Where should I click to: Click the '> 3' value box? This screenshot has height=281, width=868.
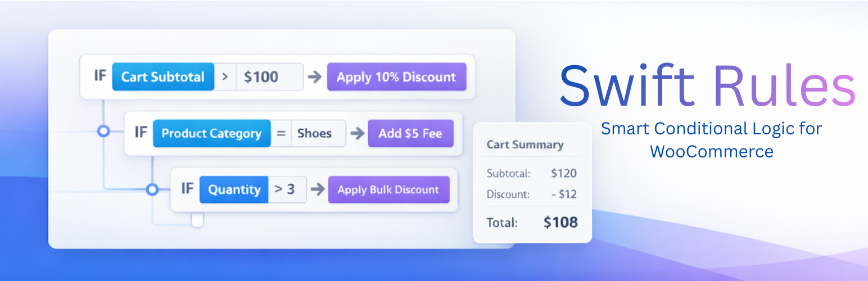[x=287, y=189]
